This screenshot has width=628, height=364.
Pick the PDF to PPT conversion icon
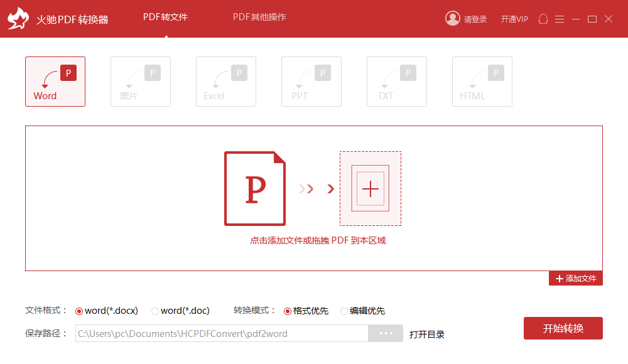click(311, 82)
